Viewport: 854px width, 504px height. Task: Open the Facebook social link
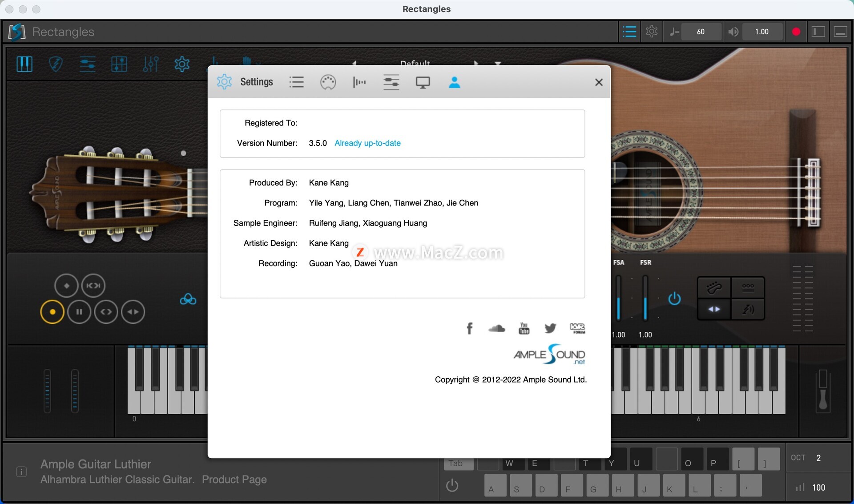(469, 328)
